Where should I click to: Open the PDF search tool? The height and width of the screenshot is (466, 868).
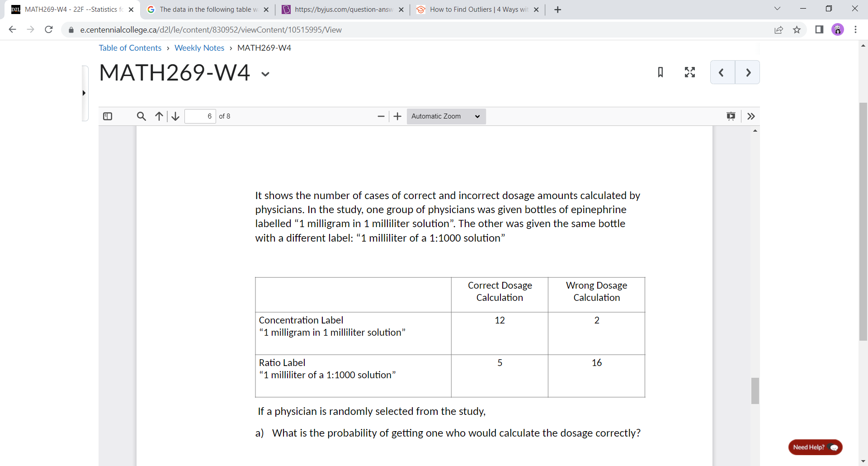(x=141, y=116)
